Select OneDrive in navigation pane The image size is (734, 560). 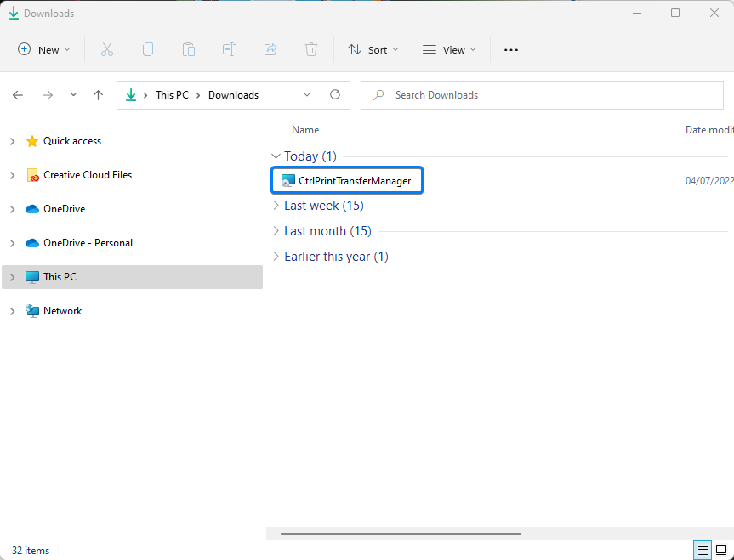(x=64, y=209)
